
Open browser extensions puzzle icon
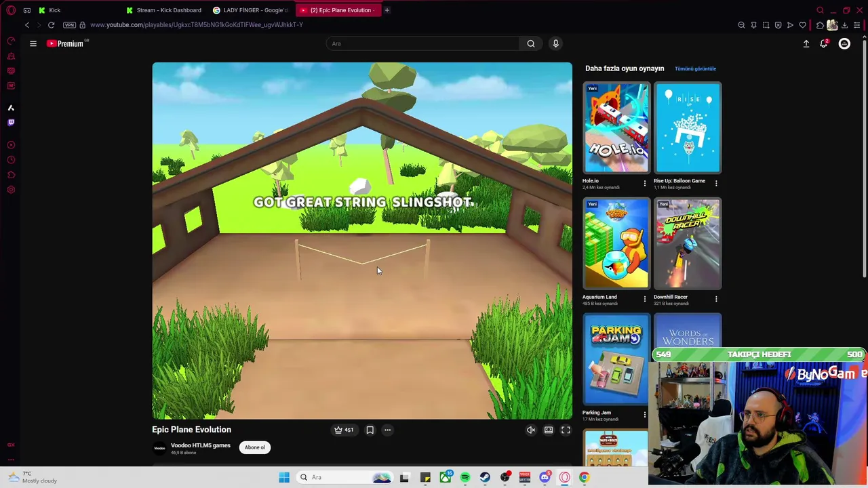coord(820,25)
